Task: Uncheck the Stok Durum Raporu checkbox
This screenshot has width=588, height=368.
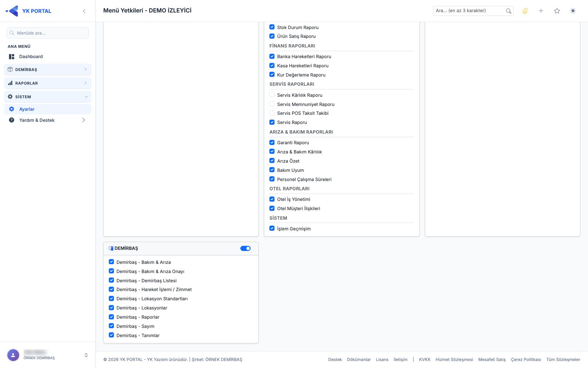Action: [x=272, y=27]
